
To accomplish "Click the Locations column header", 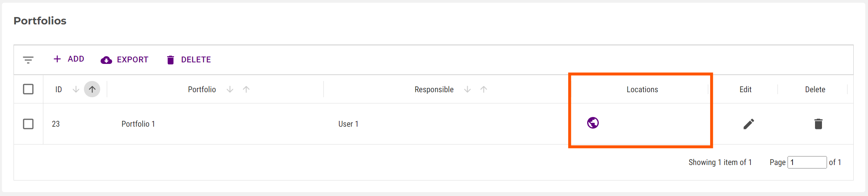I will (x=642, y=89).
